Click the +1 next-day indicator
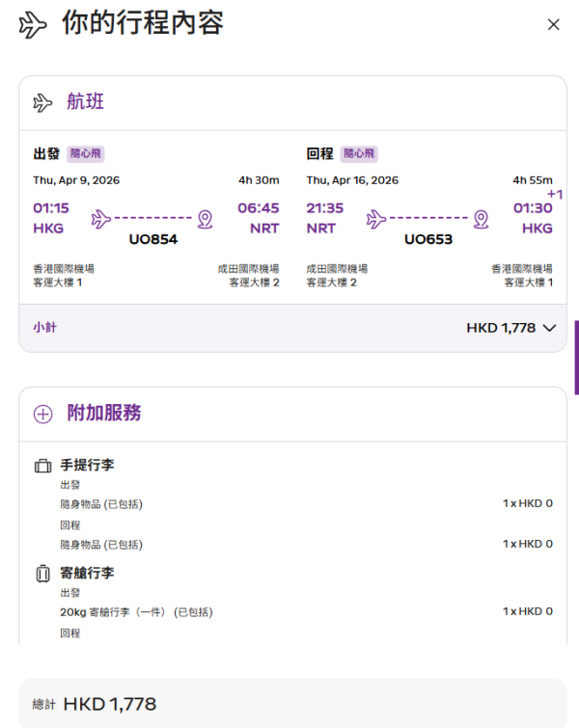579x728 pixels. point(555,194)
